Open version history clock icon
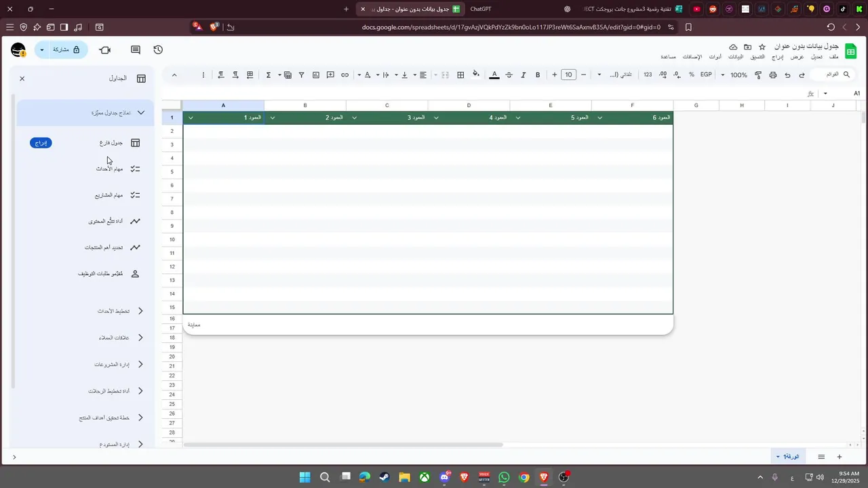The width and height of the screenshot is (868, 488). click(158, 50)
